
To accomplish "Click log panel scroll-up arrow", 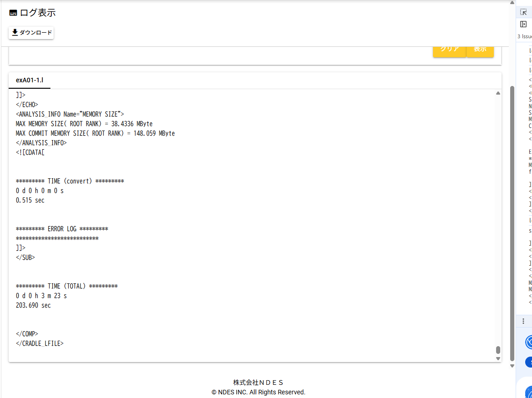I will click(498, 93).
